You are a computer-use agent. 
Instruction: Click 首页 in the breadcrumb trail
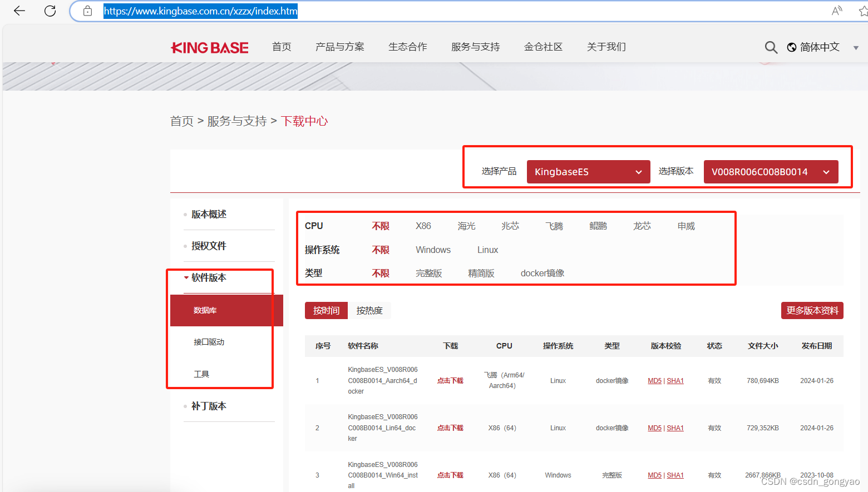tap(182, 121)
